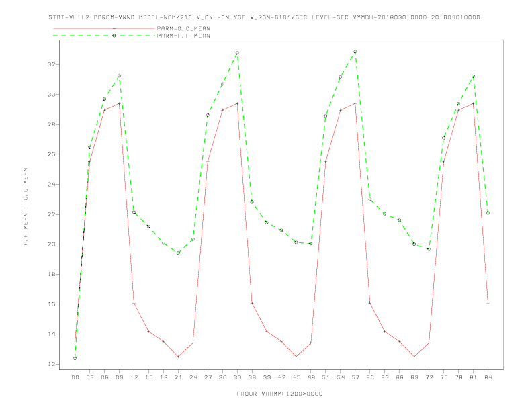Click the x-axis tick label 75
This screenshot has height=411, width=532.
[x=444, y=377]
